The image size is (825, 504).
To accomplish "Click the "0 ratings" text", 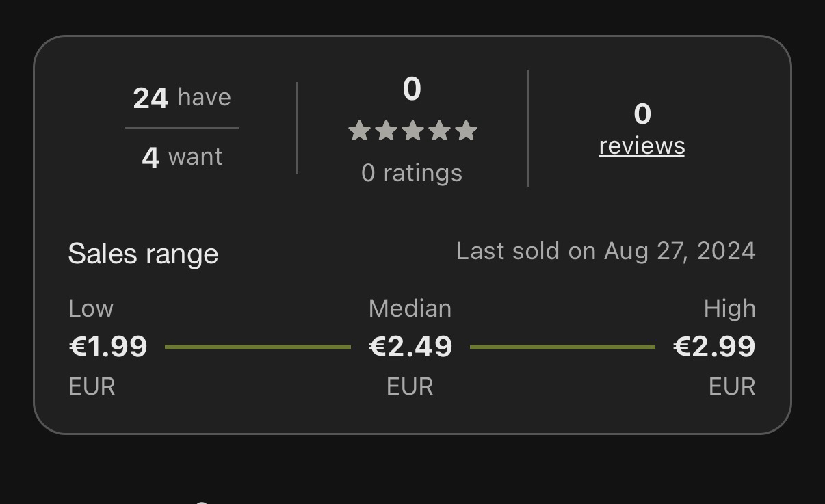I will [x=412, y=173].
